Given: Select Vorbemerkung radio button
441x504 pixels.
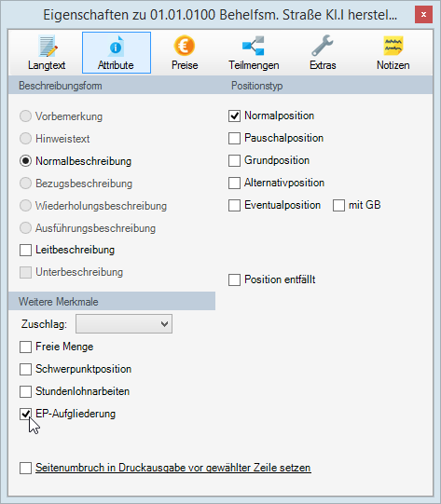Looking at the screenshot, I should [26, 116].
